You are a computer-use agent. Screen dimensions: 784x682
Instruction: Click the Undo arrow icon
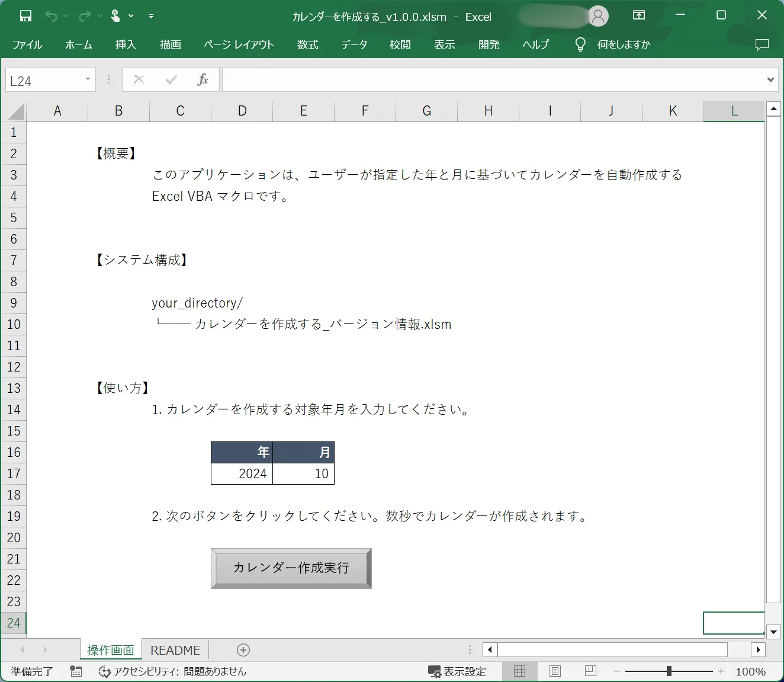51,16
